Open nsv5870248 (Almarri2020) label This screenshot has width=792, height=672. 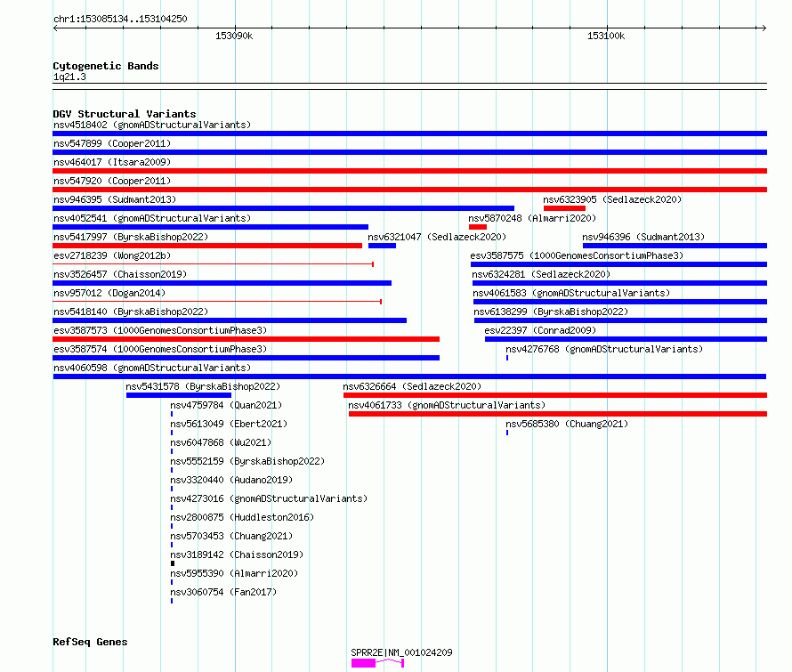click(532, 218)
